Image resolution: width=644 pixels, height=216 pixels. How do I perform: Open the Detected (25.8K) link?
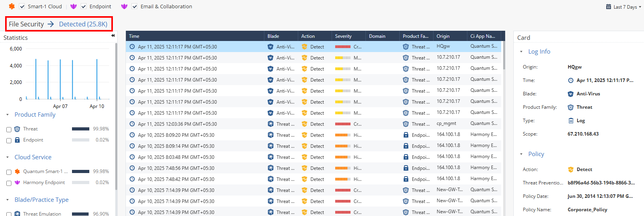83,24
